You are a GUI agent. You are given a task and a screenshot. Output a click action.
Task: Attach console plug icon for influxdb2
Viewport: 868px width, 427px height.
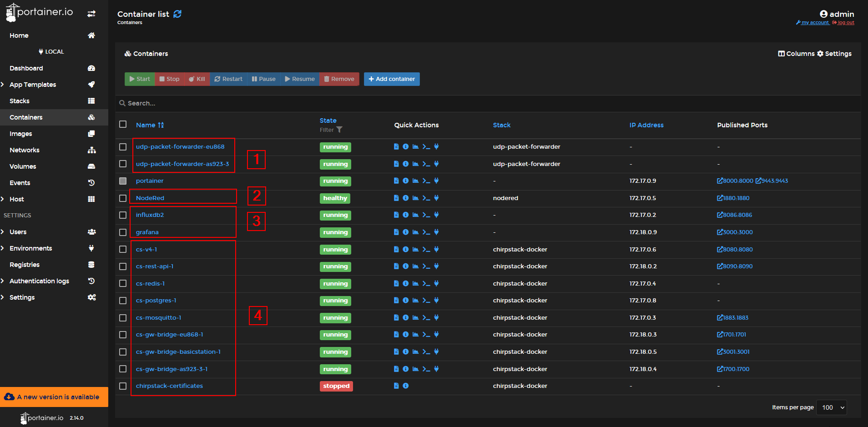(x=436, y=215)
